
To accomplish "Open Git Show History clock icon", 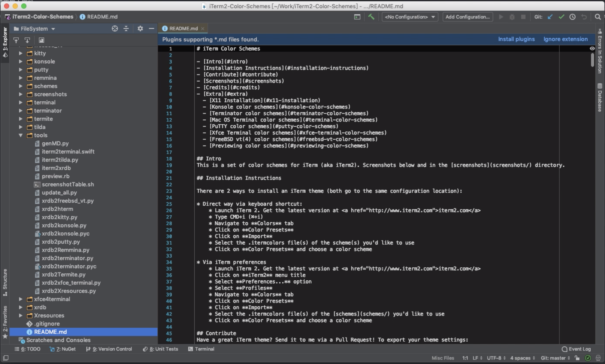I will click(573, 17).
